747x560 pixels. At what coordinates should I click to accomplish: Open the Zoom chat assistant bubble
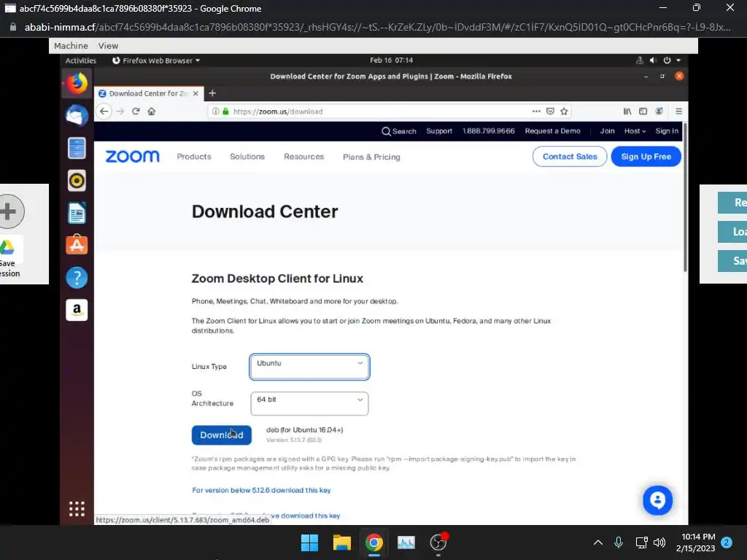point(657,500)
